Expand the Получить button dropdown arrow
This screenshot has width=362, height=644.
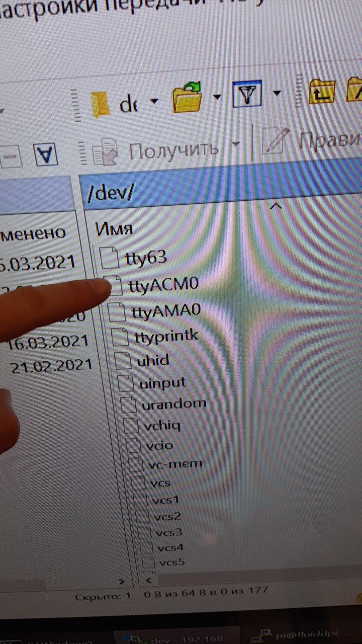(235, 145)
